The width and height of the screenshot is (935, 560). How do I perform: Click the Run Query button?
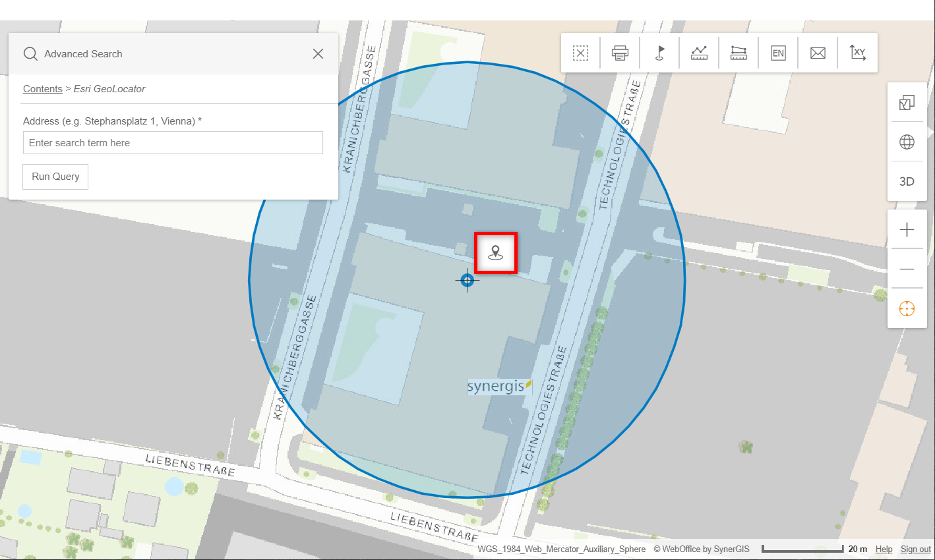55,177
